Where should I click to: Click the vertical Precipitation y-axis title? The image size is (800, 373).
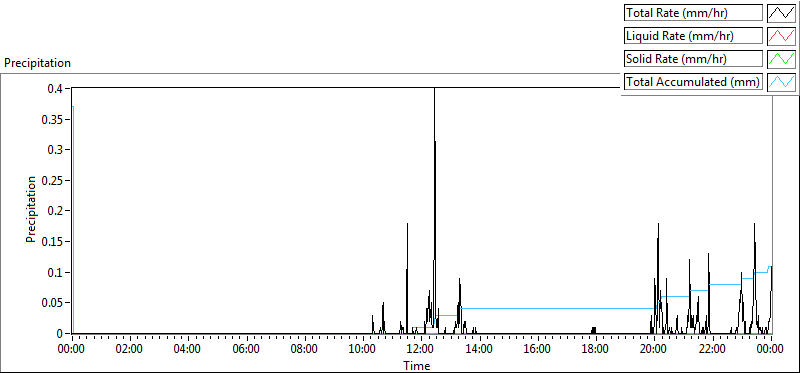pyautogui.click(x=31, y=210)
